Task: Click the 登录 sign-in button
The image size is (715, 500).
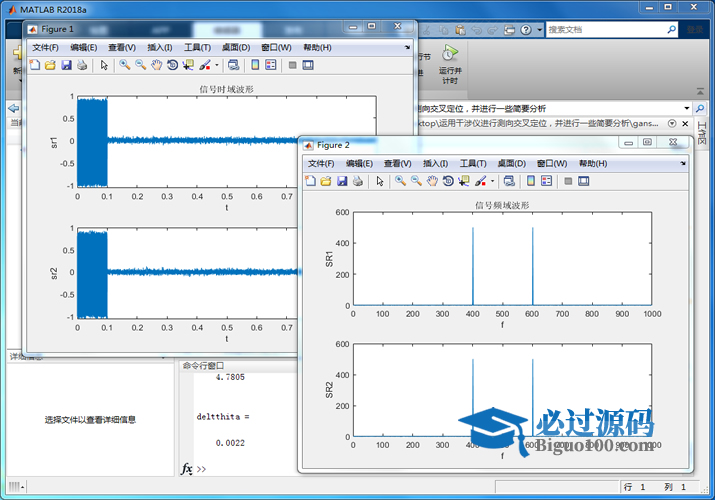Action: point(694,30)
